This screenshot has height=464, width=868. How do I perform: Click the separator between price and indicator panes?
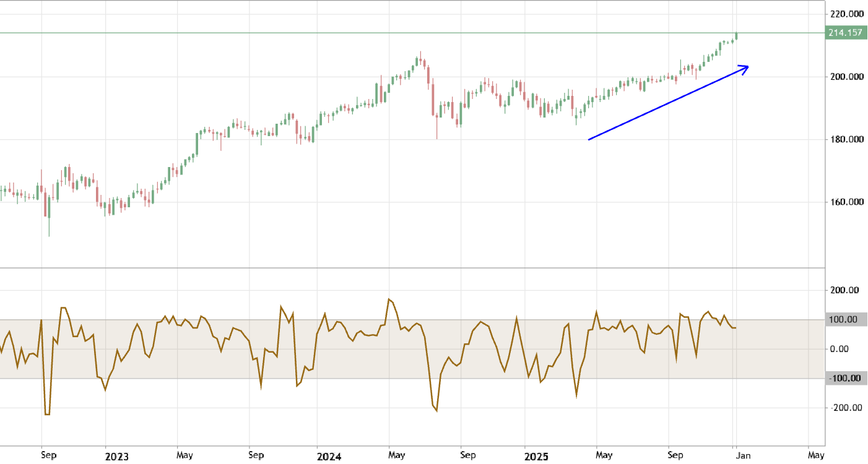tap(412, 268)
